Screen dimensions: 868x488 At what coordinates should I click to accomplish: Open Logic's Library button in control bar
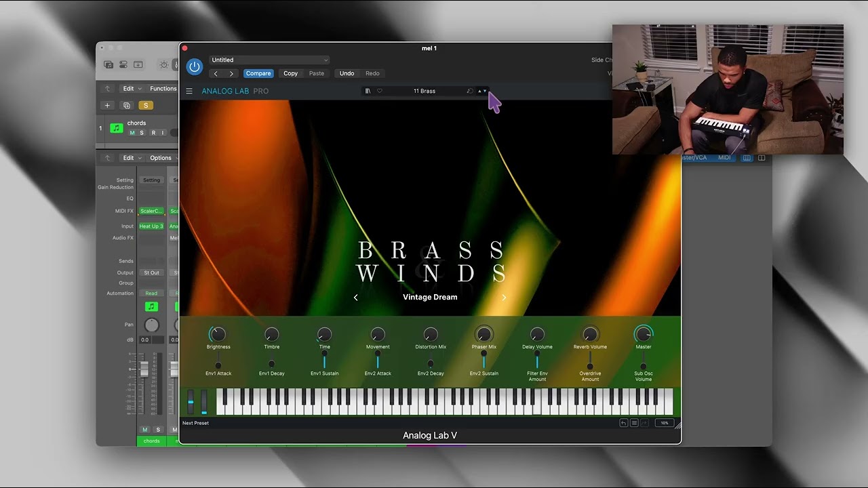coord(108,64)
